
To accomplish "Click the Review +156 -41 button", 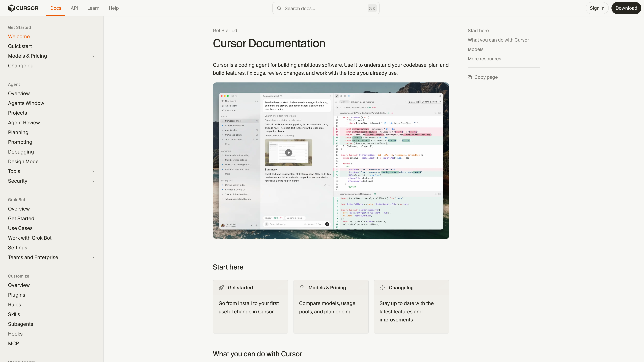I will (x=274, y=218).
